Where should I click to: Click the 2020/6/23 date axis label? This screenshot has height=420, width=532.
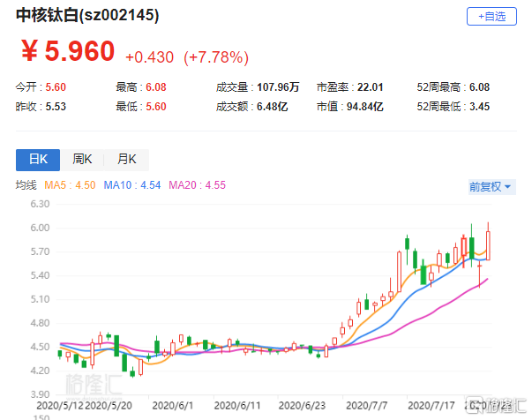pyautogui.click(x=302, y=406)
